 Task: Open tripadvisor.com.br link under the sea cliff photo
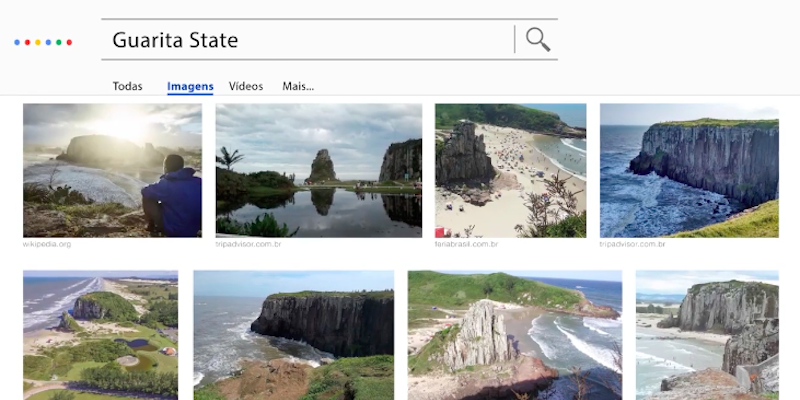click(634, 244)
